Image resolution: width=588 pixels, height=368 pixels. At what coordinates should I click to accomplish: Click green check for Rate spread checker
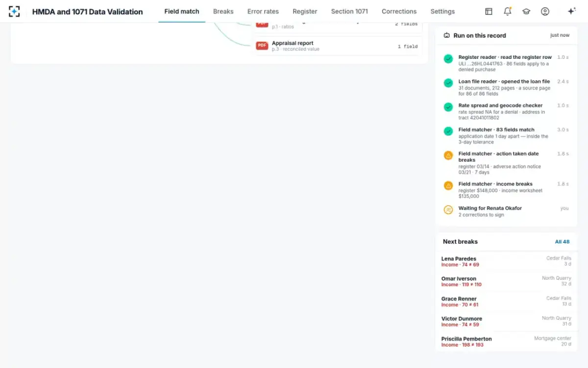(x=448, y=107)
